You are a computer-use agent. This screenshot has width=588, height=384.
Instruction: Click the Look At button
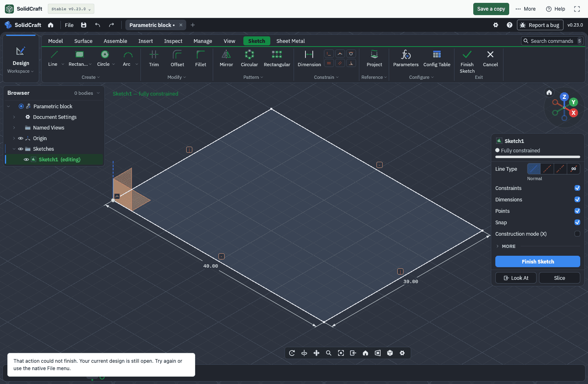click(x=516, y=278)
